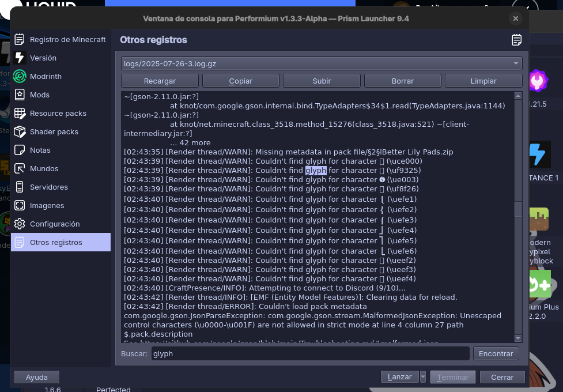563x392 pixels.
Task: Click the Ayuda button
Action: tap(37, 377)
